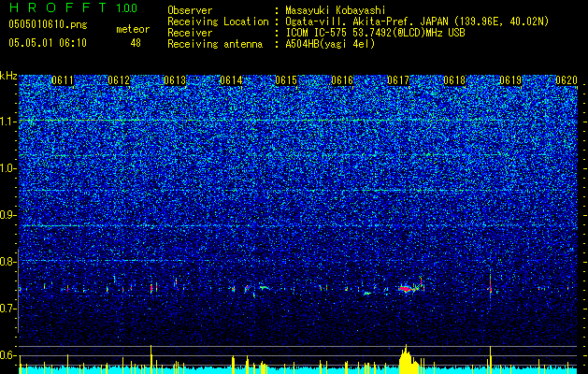Click the 0611 time marker
This screenshot has height=374, width=588.
tap(63, 80)
